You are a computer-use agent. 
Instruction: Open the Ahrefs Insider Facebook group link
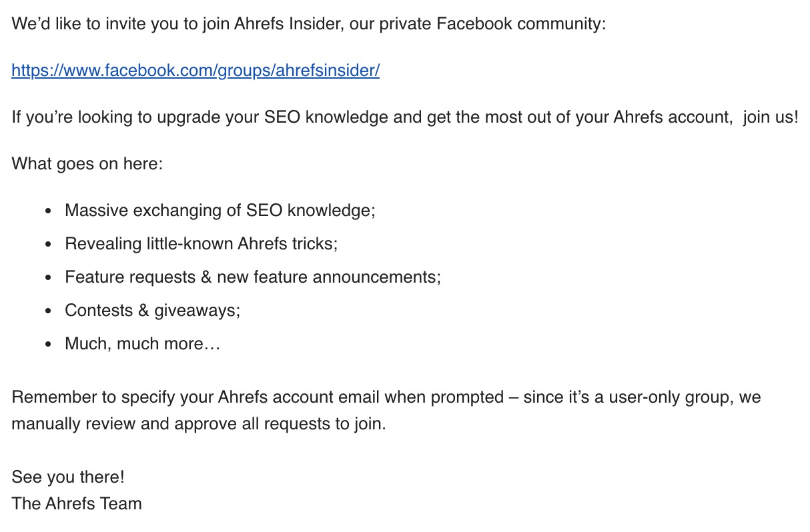195,71
